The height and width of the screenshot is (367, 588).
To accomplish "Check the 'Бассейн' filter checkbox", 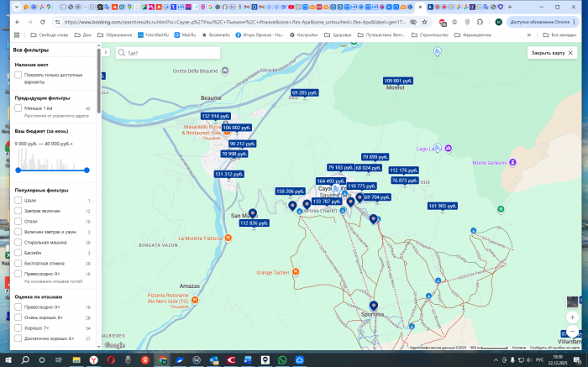I will pos(18,252).
